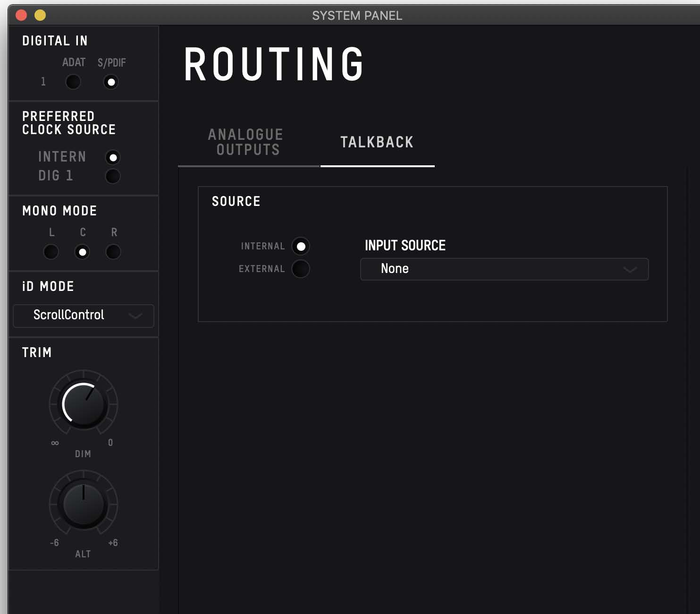Set mono mode to R
Viewport: 700px width, 614px height.
[113, 252]
